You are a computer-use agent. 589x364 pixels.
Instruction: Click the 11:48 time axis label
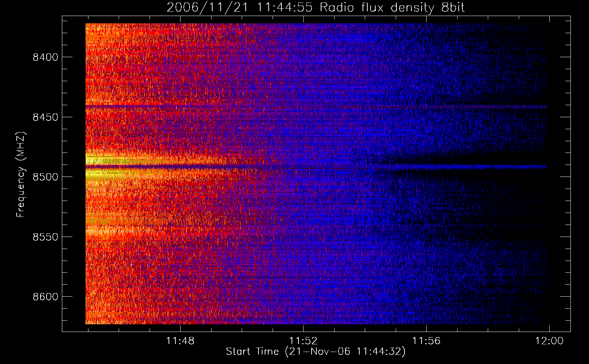(180, 341)
